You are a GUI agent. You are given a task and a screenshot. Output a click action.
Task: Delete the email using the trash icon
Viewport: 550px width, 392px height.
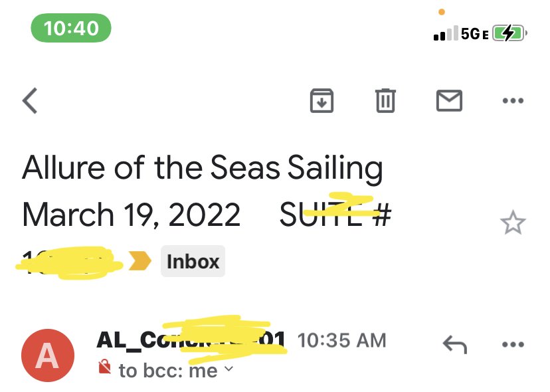tap(385, 101)
